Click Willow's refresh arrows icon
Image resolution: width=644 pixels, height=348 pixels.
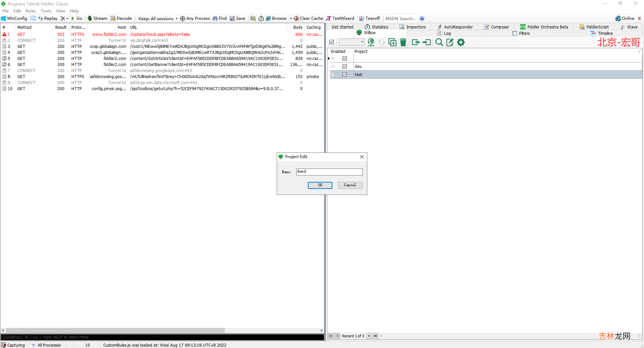point(382,42)
